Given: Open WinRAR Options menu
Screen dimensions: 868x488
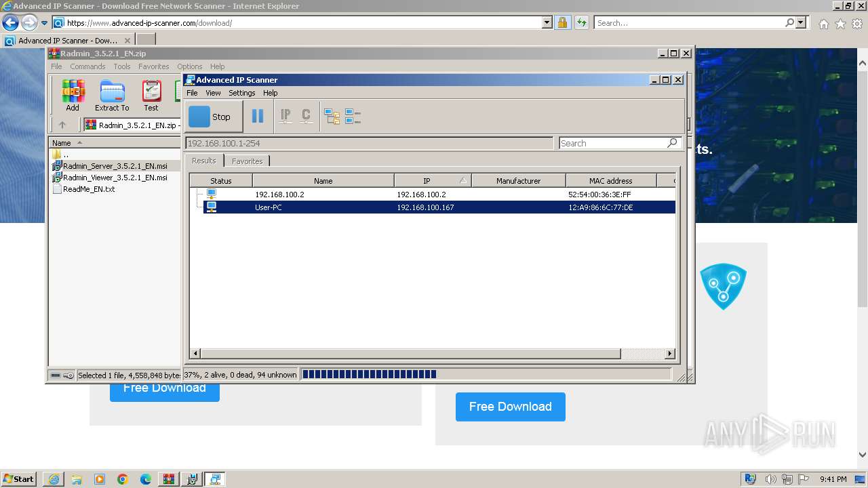Looking at the screenshot, I should [190, 66].
